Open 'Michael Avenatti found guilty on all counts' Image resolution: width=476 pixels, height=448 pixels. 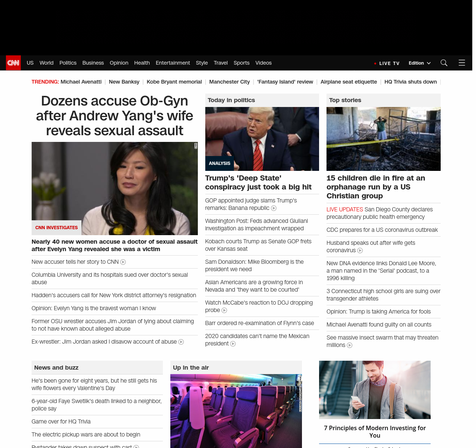[x=379, y=325]
